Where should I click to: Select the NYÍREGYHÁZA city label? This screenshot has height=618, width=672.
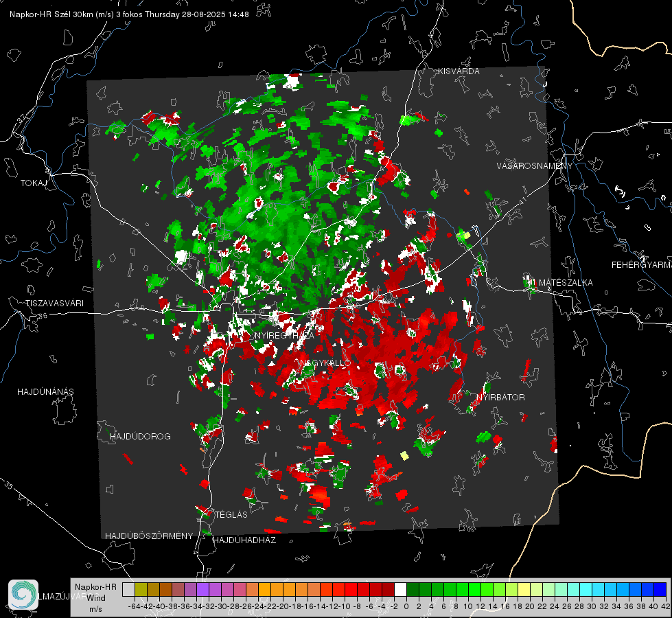click(x=284, y=335)
